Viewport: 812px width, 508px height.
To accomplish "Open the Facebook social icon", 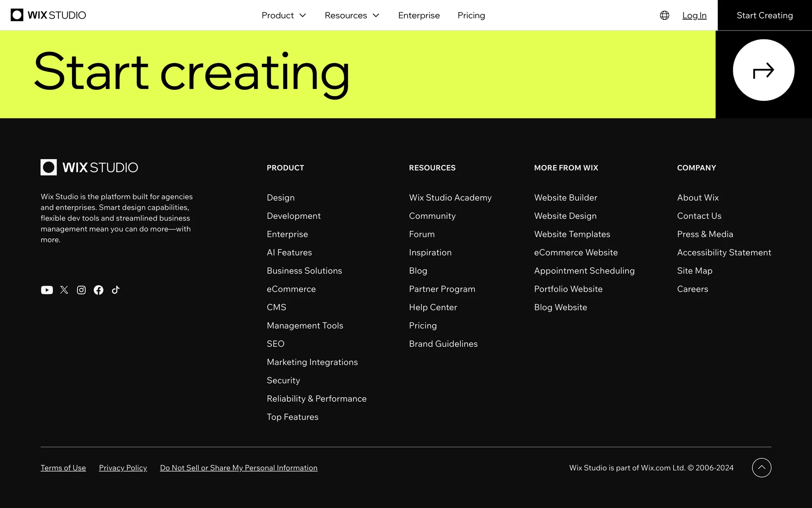I will (99, 290).
